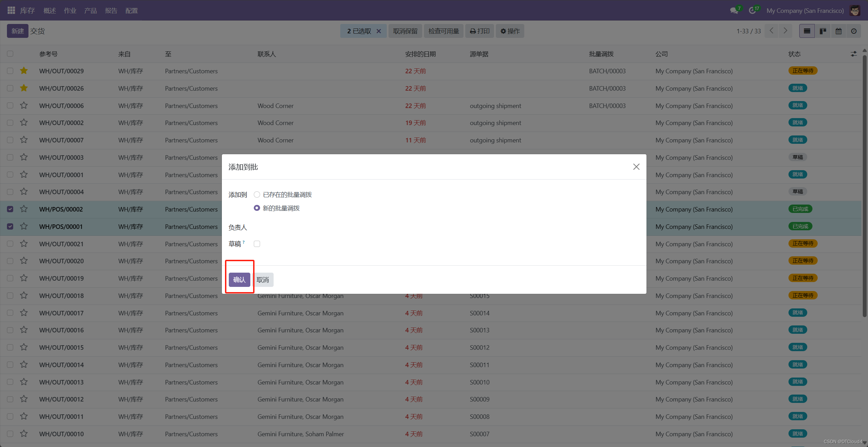The image size is (868, 447).
Task: Uncheck the WH/POS/00002 row checkbox
Action: (10, 209)
